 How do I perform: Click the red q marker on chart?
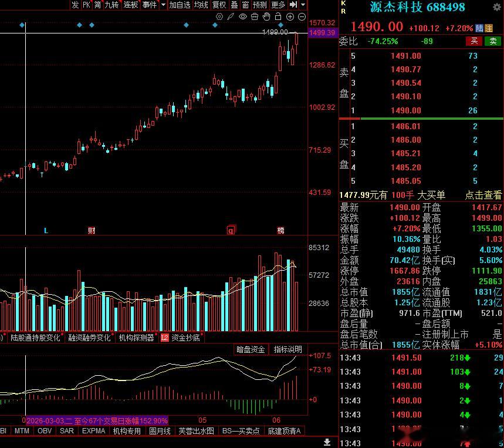[x=231, y=230]
